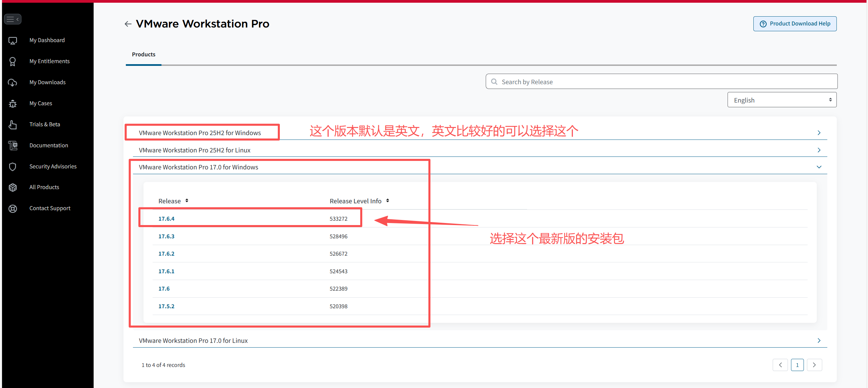Expand VMware Workstation Pro 17.0 for Linux
This screenshot has width=868, height=388.
(x=819, y=340)
